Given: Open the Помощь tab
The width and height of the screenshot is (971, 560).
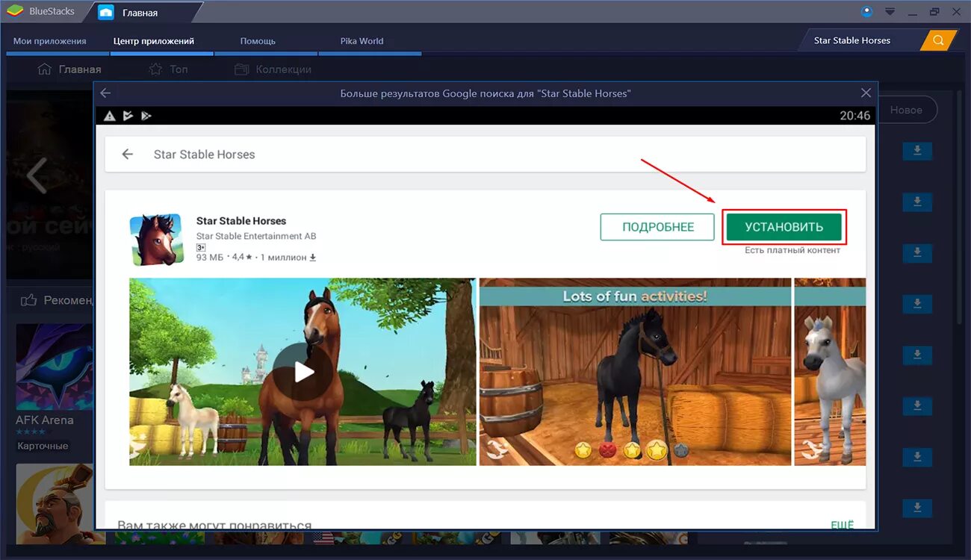Looking at the screenshot, I should 258,41.
